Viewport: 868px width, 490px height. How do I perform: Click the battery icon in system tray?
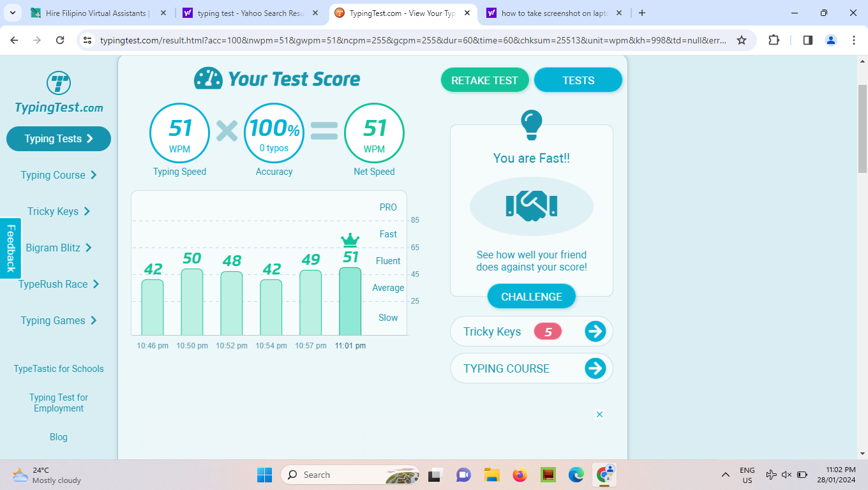coord(802,475)
